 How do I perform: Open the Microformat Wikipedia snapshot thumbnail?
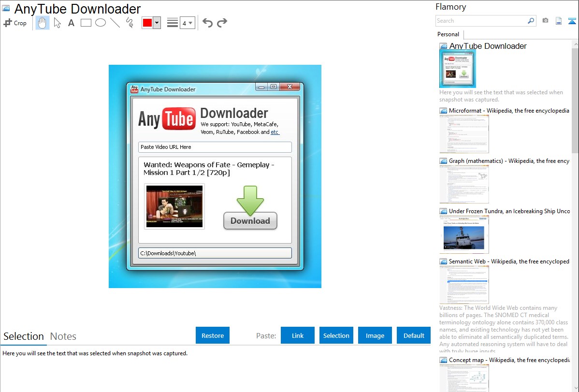point(464,134)
